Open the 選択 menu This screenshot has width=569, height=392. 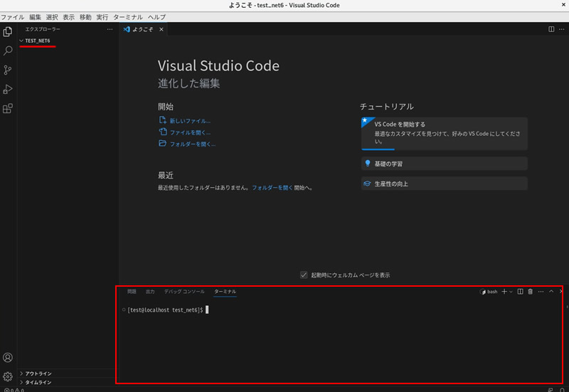[52, 17]
